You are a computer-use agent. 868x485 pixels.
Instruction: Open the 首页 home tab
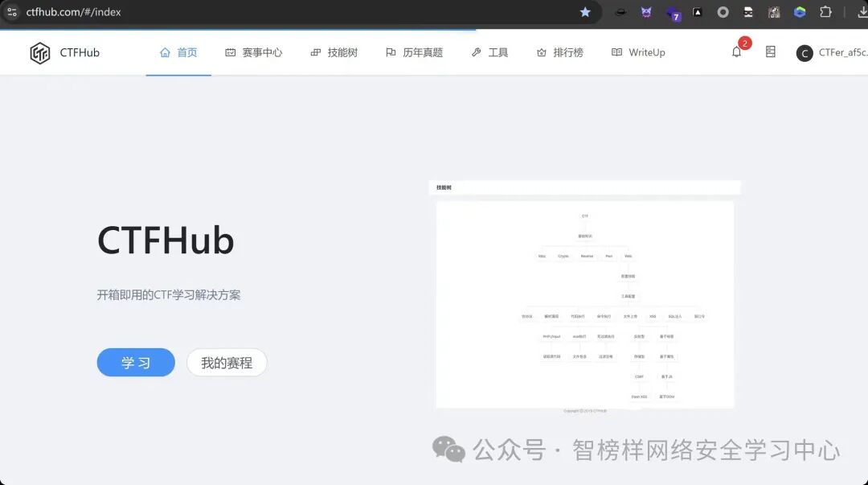click(178, 52)
